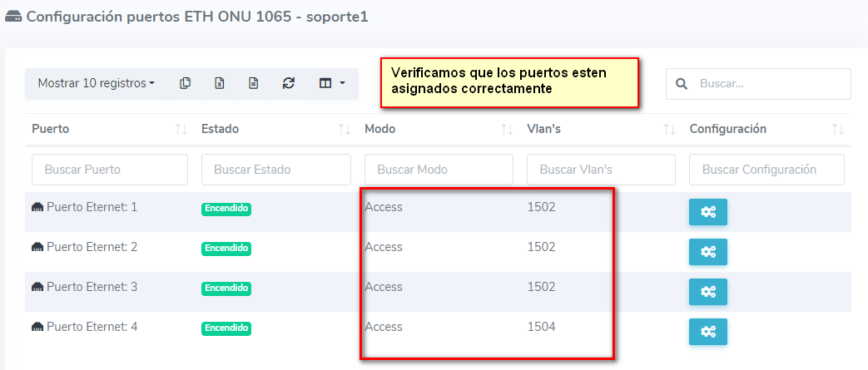Screen dimensions: 868x370
Task: Open settings gear for Puerto Eternet: 2
Action: [x=707, y=252]
